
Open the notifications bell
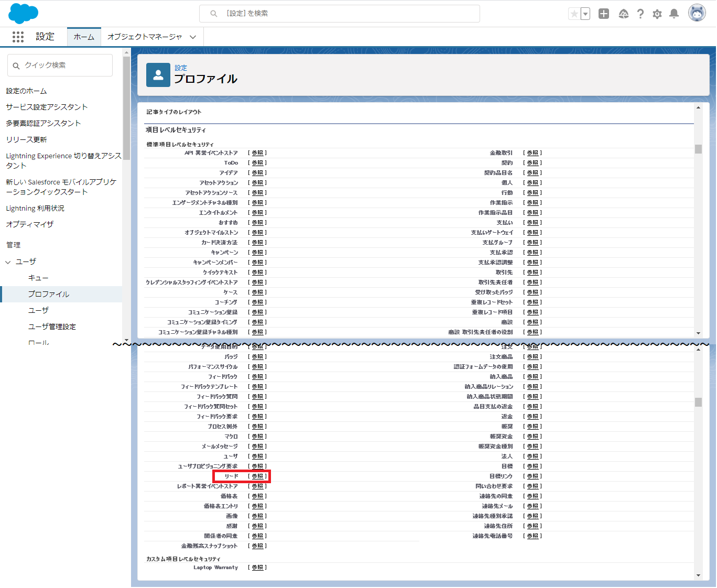click(x=675, y=14)
